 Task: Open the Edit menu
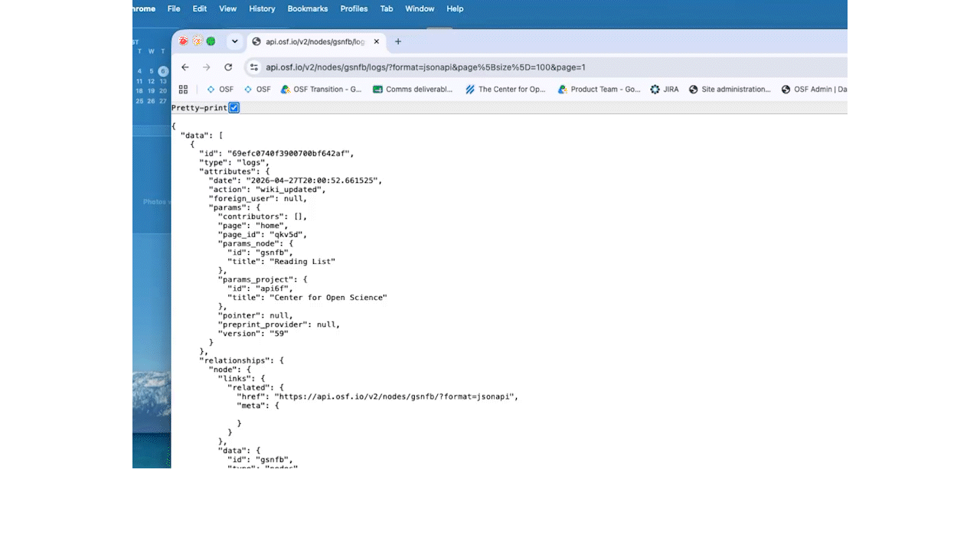(x=200, y=8)
